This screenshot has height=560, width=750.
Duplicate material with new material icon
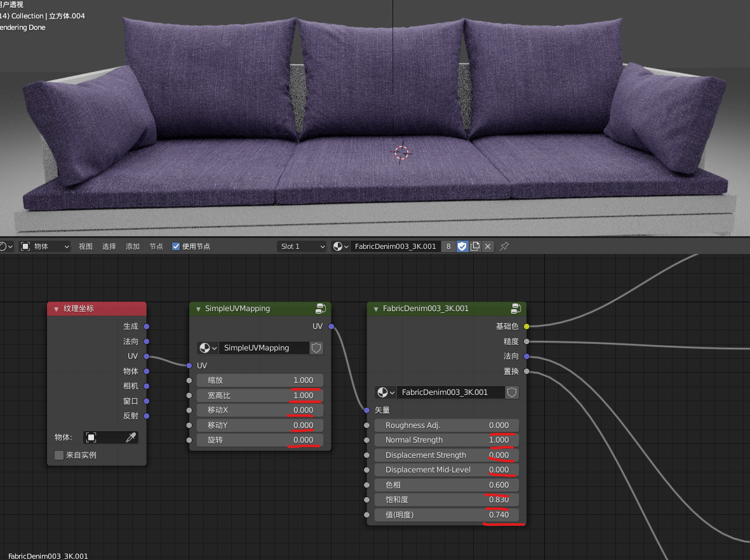tap(475, 246)
